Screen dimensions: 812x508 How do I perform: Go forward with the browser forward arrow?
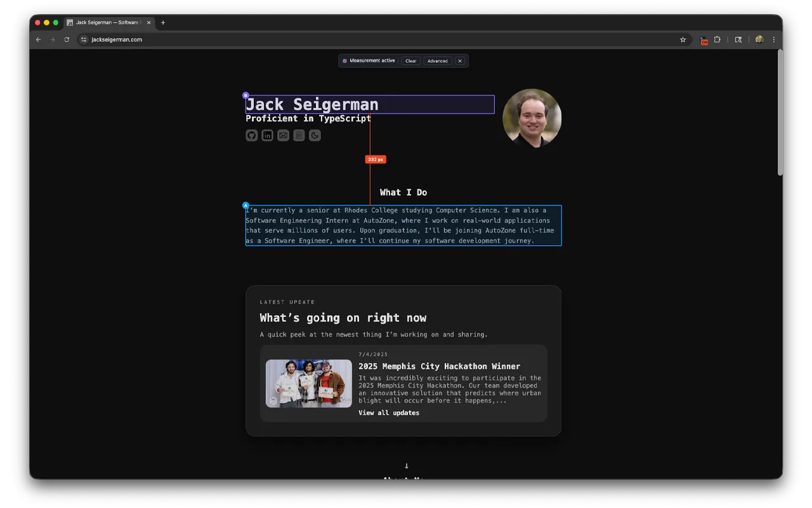pos(53,39)
